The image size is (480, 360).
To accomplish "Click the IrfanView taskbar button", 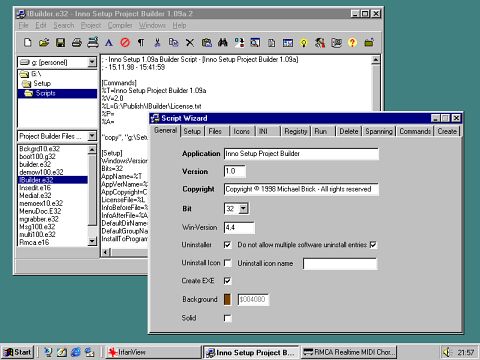I will tap(154, 352).
